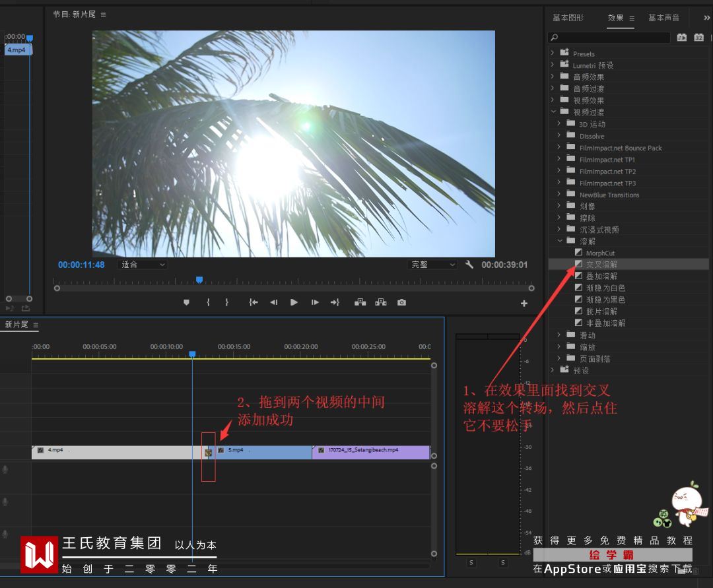This screenshot has height=588, width=713.
Task: Collapse the 溶解 folder
Action: (560, 241)
